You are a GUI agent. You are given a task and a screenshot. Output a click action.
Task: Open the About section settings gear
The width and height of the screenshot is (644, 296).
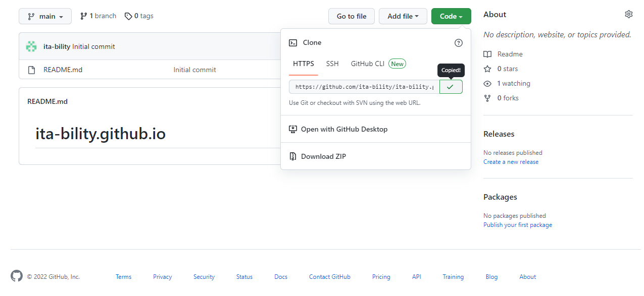(628, 14)
